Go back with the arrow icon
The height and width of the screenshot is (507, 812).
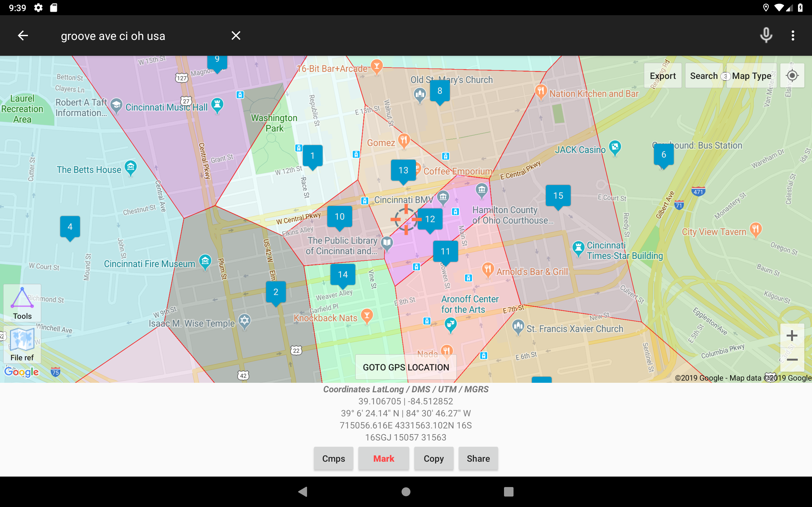pos(23,35)
